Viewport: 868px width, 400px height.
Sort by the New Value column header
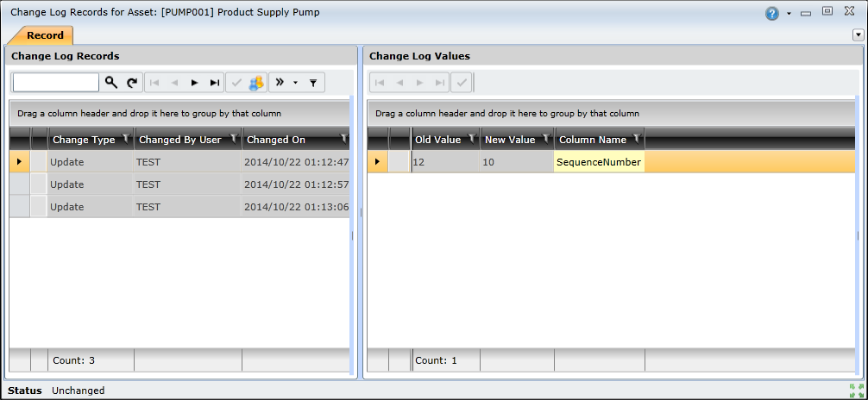click(x=510, y=140)
